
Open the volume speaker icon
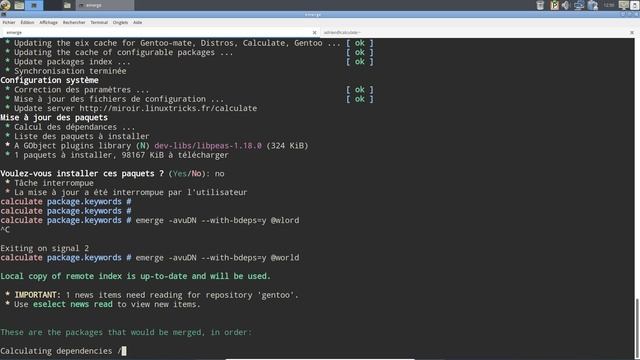[566, 5]
